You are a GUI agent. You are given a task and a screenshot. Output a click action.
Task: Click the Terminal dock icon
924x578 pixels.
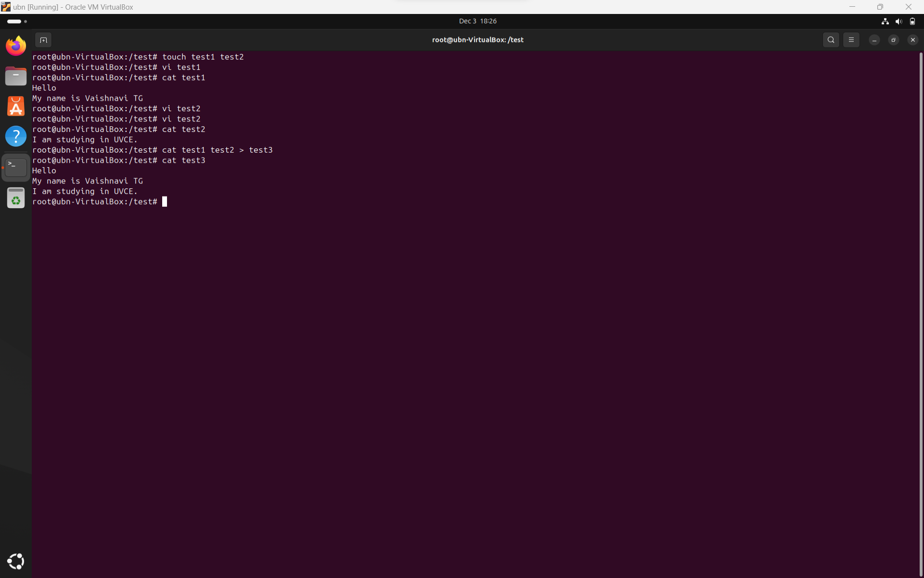(16, 167)
